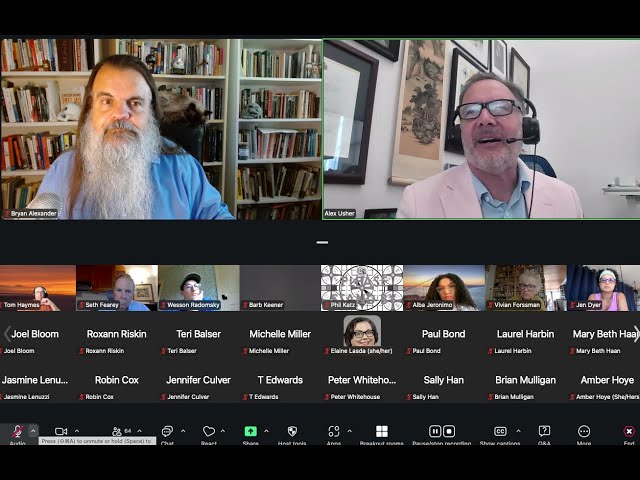This screenshot has height=480, width=640.
Task: Expand participants options caret beside the 64 count
Action: [140, 431]
